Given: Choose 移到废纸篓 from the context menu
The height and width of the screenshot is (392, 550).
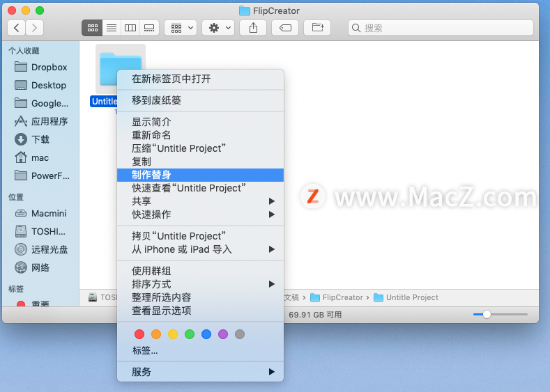Looking at the screenshot, I should click(200, 100).
